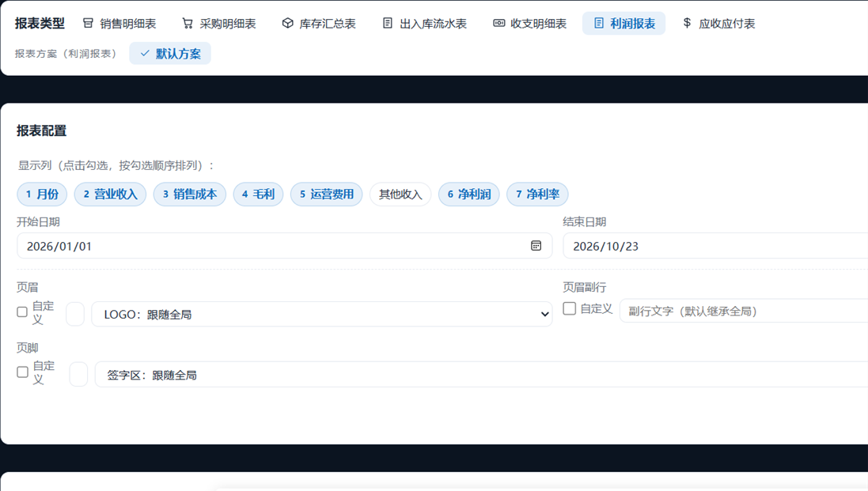
Task: Click the 开始日期 field showing 2026/01/01
Action: [285, 245]
